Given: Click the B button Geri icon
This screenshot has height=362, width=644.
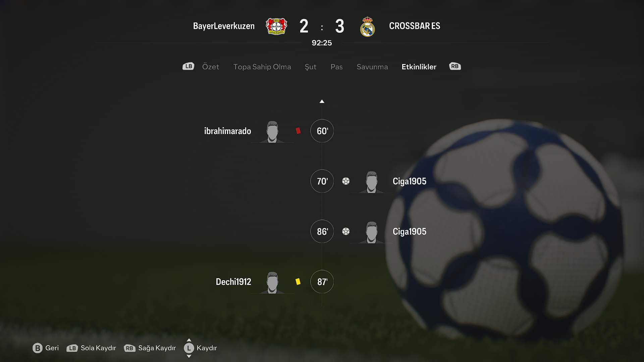Looking at the screenshot, I should [38, 348].
